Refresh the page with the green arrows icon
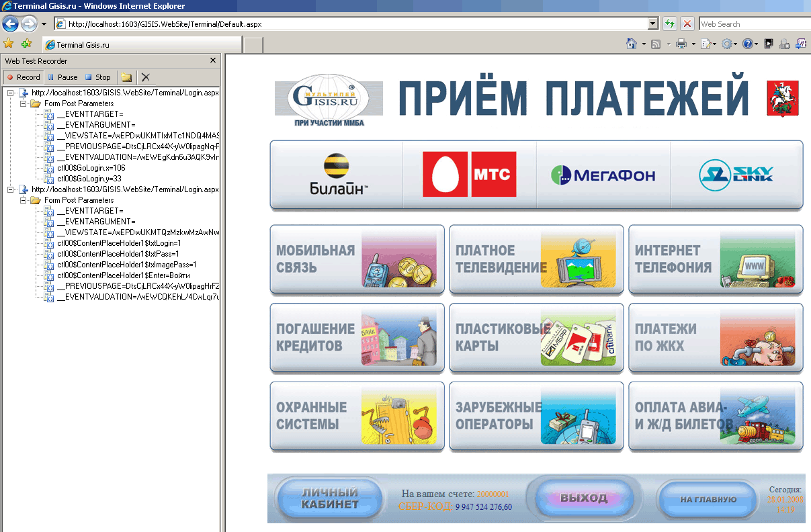 point(670,24)
